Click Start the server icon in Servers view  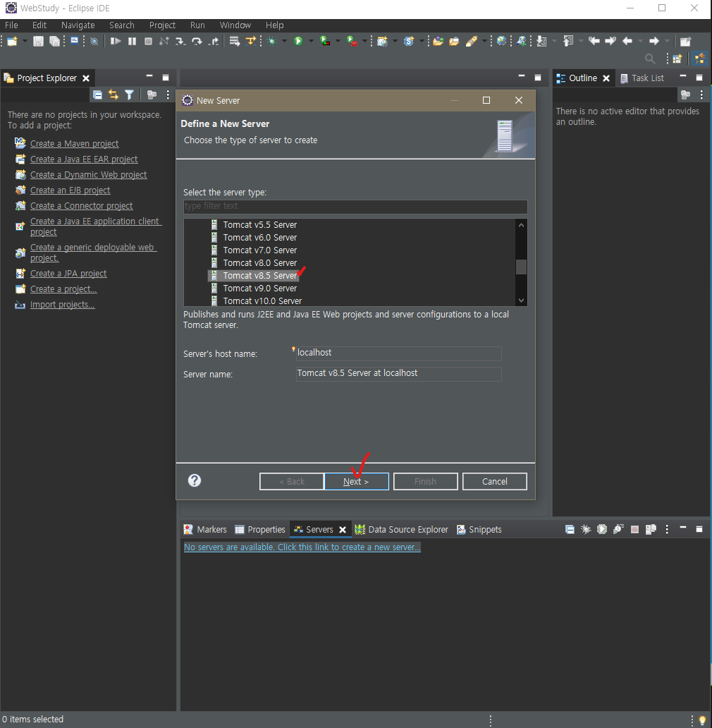602,529
